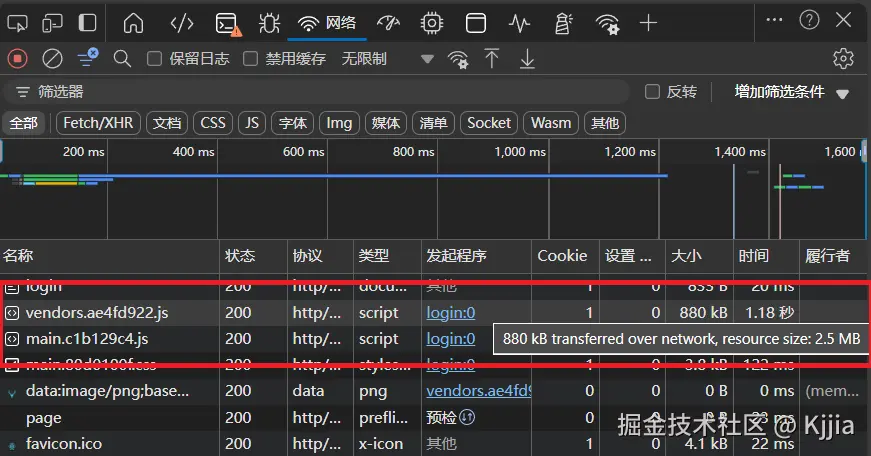871x456 pixels.
Task: Sort by 名称 column header
Action: pos(109,255)
